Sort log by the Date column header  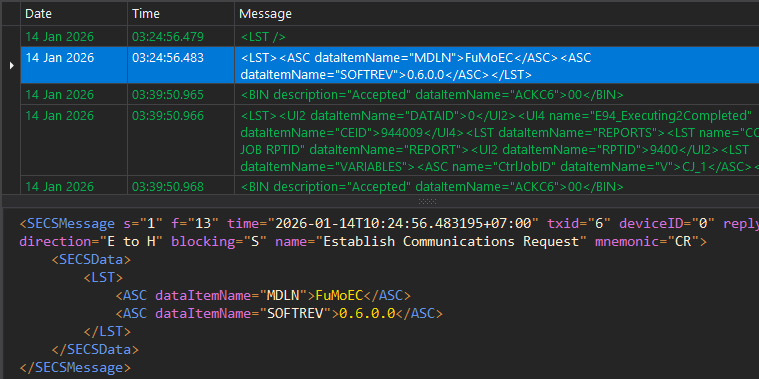74,14
